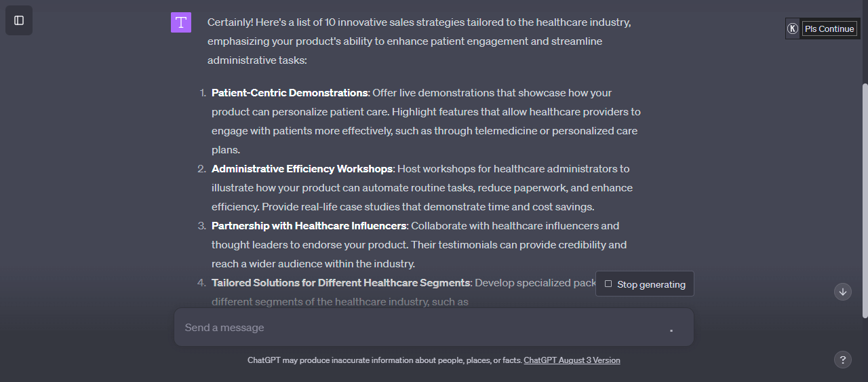Viewport: 868px width, 382px height.
Task: Click list item number 3 marker
Action: 202,226
